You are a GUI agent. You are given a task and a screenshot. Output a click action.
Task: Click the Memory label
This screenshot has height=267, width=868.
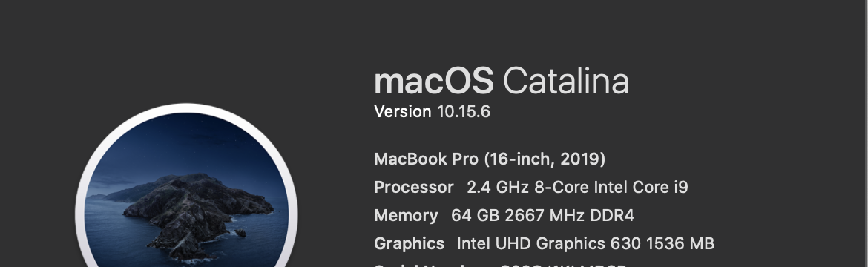(x=406, y=216)
